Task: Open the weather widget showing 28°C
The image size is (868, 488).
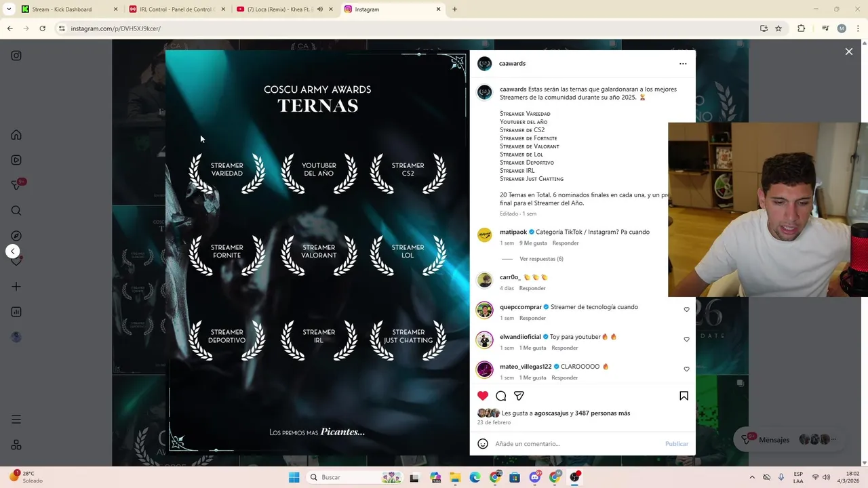Action: (x=26, y=477)
